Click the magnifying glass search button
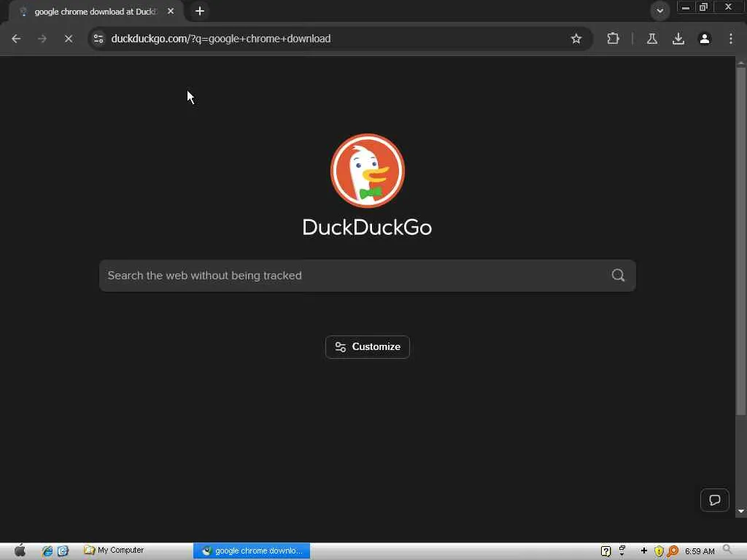 pos(618,275)
